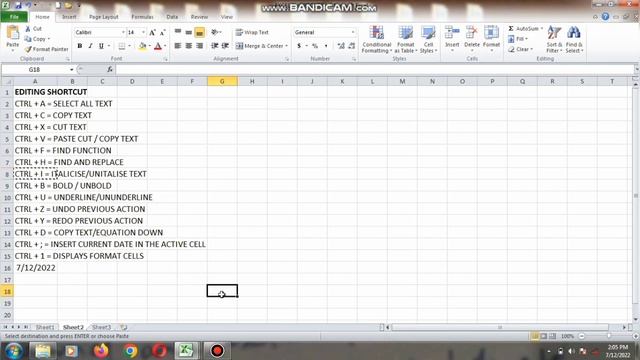Apply Accounting dollar format
This screenshot has height=360, width=640.
pos(299,46)
